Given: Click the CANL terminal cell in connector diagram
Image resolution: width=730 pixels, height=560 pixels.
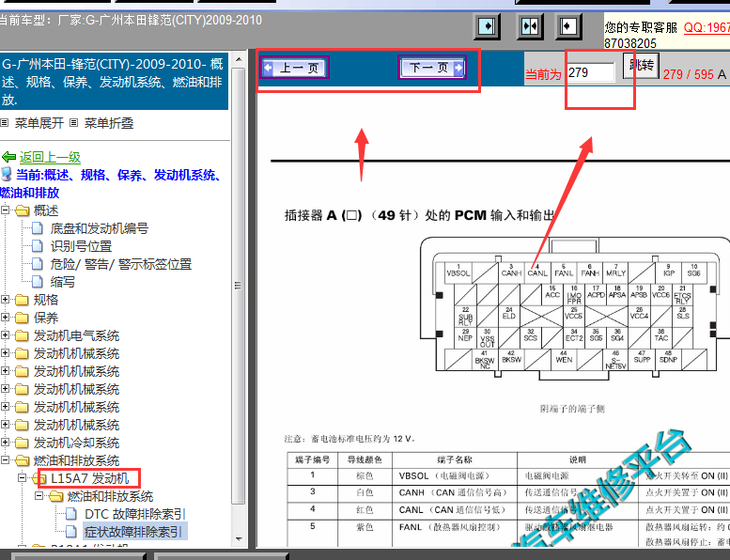Looking at the screenshot, I should pos(537,272).
